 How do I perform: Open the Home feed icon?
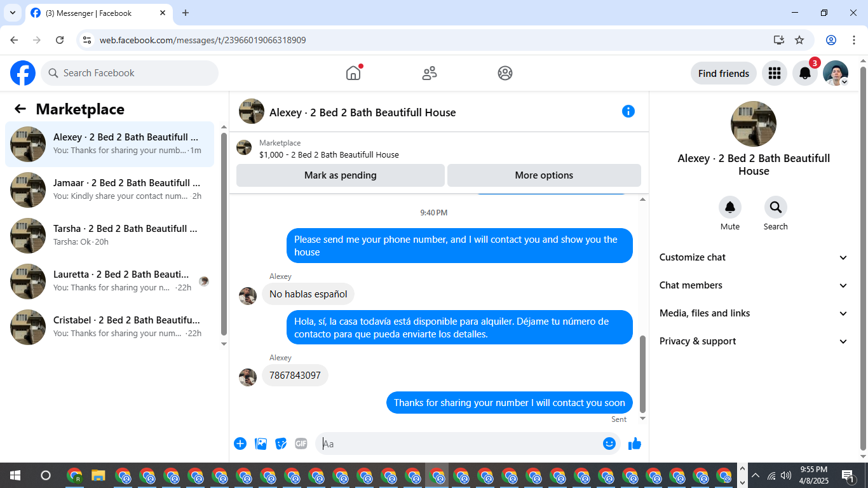coord(353,73)
